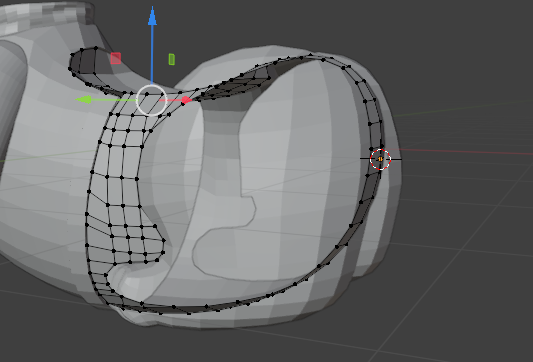Select the green square plane handle

click(172, 59)
